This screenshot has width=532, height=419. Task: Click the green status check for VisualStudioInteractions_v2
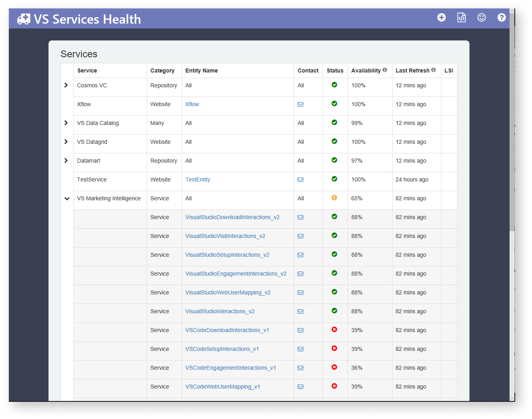(334, 310)
